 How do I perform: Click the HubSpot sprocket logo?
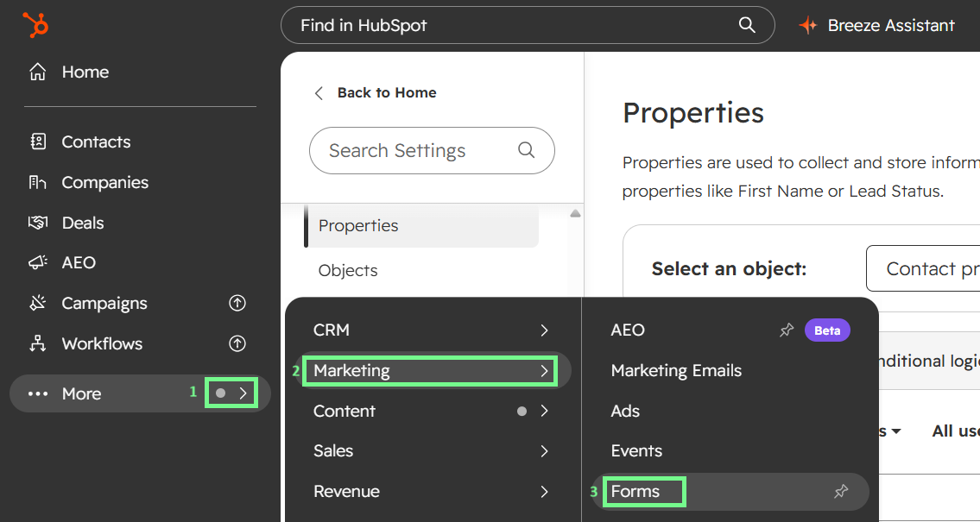[x=35, y=25]
